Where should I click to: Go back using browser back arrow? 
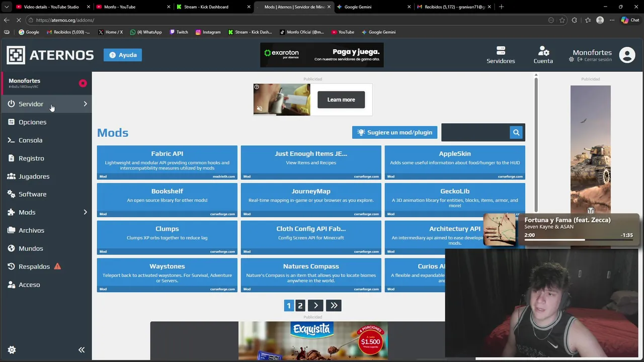click(x=7, y=20)
